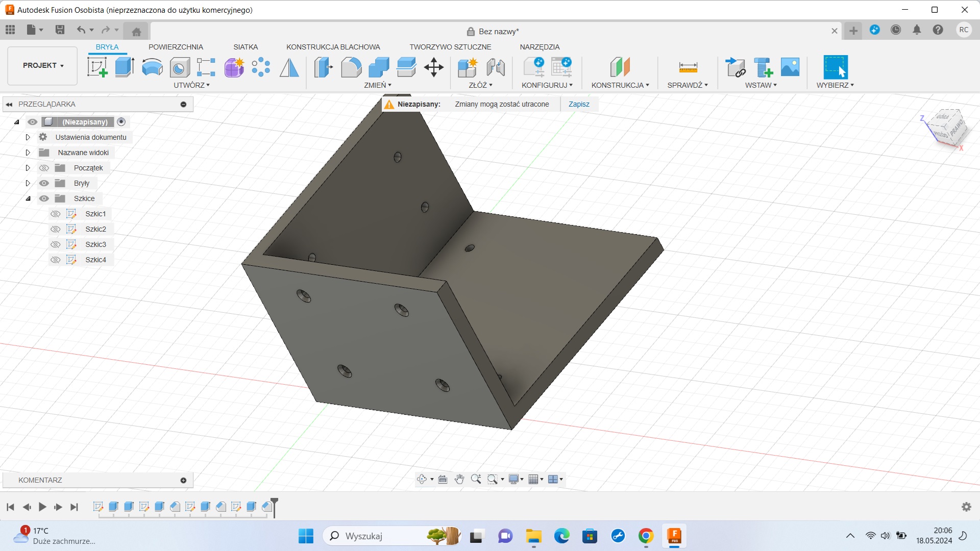Select the Pan tool in navigation bar
Viewport: 980px width, 551px height.
coord(459,479)
